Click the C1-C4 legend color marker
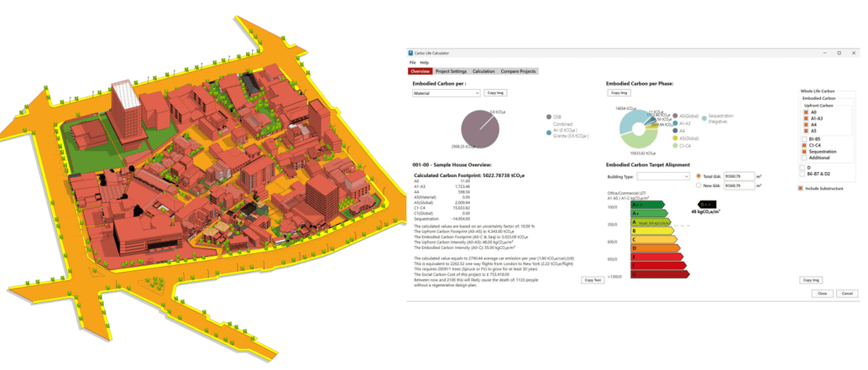868x370 pixels. point(676,145)
